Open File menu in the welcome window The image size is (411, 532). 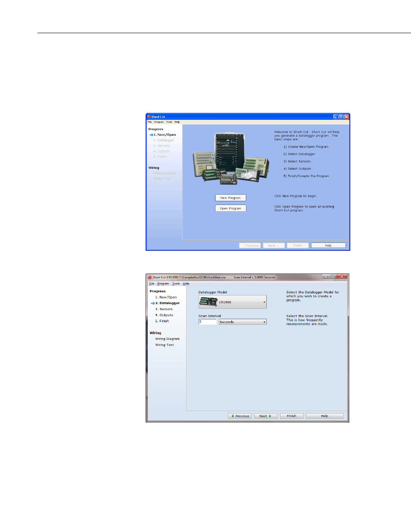click(149, 122)
